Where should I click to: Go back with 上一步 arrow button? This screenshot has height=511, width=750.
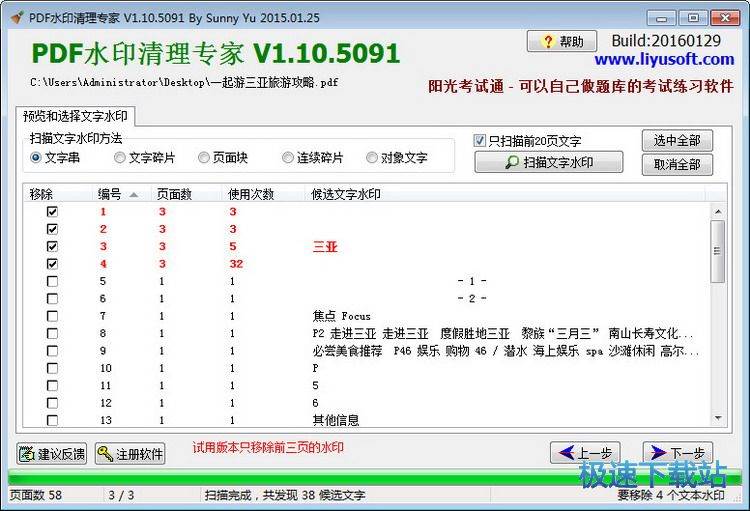click(586, 453)
